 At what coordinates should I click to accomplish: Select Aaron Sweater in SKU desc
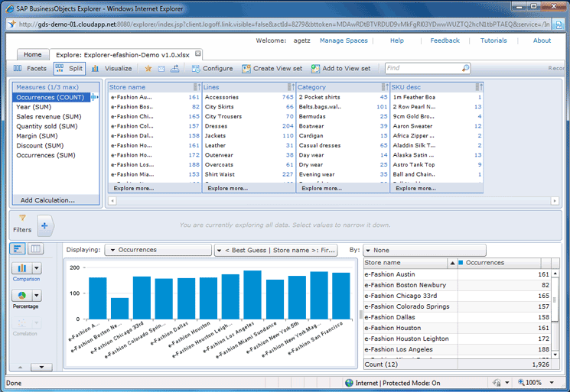(x=437, y=126)
